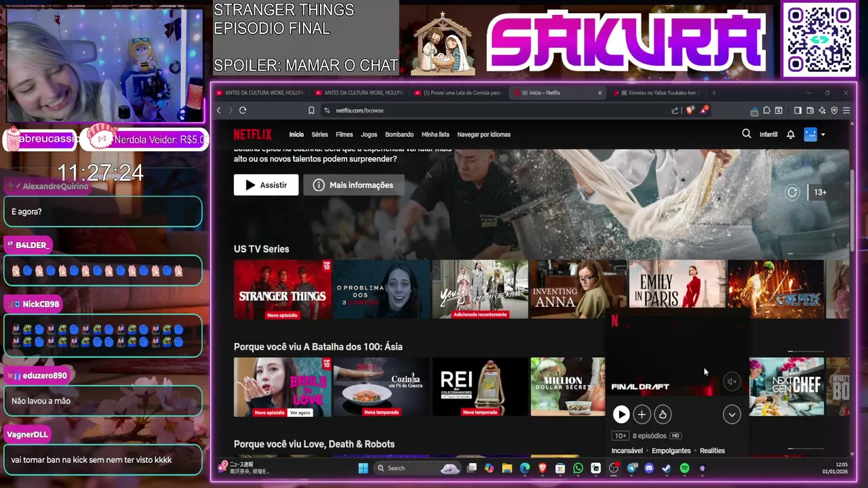Click the blue profile avatar

(810, 134)
